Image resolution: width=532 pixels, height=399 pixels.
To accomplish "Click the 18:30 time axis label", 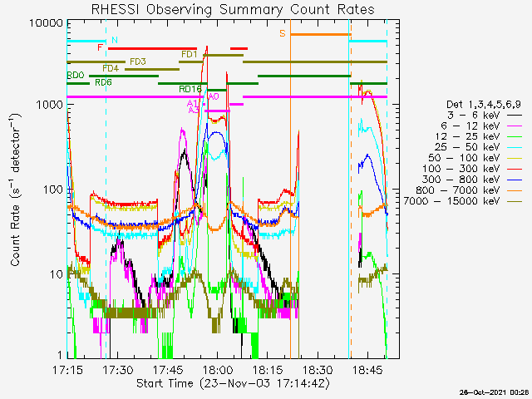I will [x=318, y=370].
